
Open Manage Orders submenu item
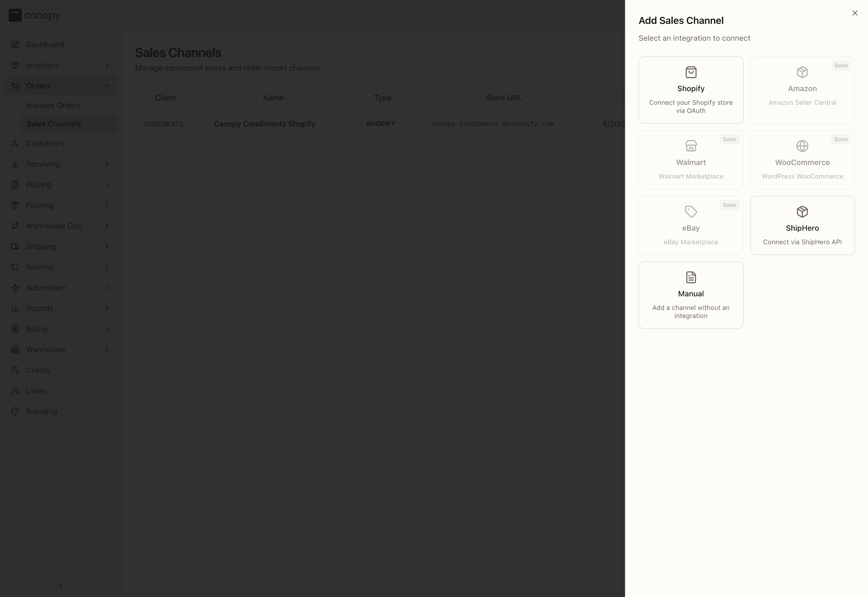(68, 105)
